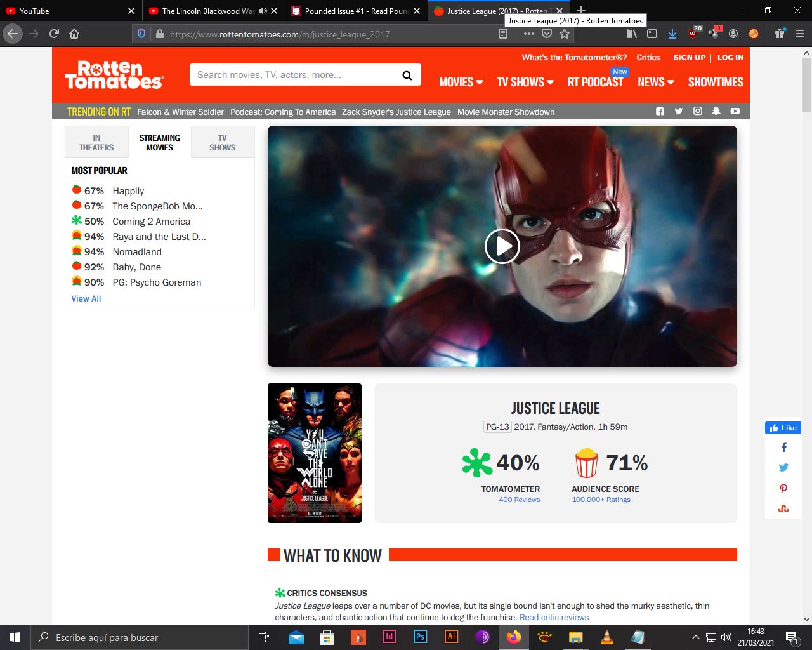Toggle the Firefox sidebar

(652, 34)
